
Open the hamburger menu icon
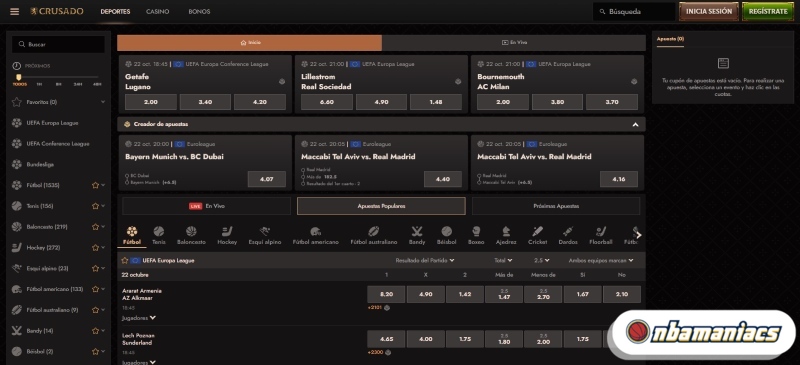[14, 11]
